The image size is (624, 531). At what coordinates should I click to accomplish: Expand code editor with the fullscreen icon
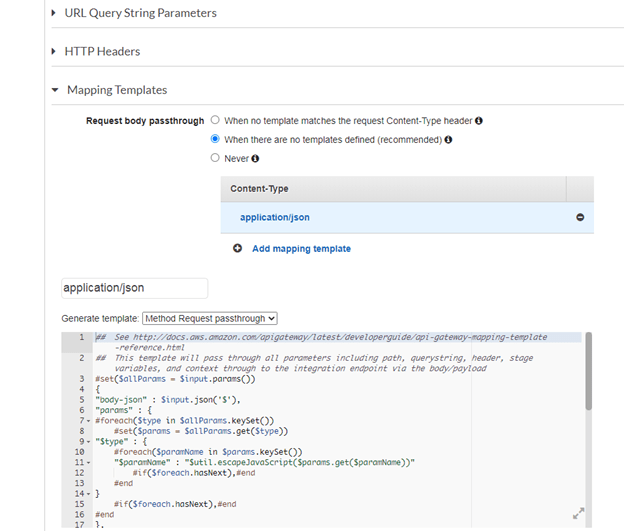tap(578, 513)
